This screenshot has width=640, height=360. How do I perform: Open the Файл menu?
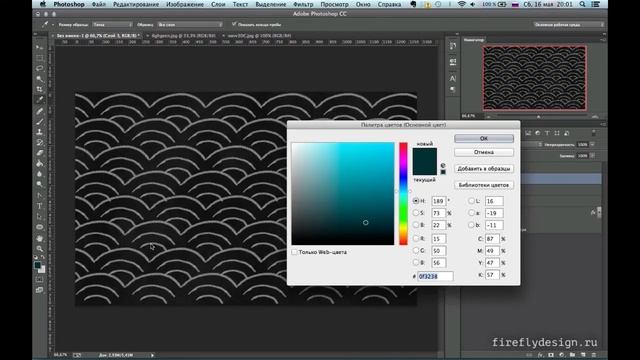[x=98, y=4]
